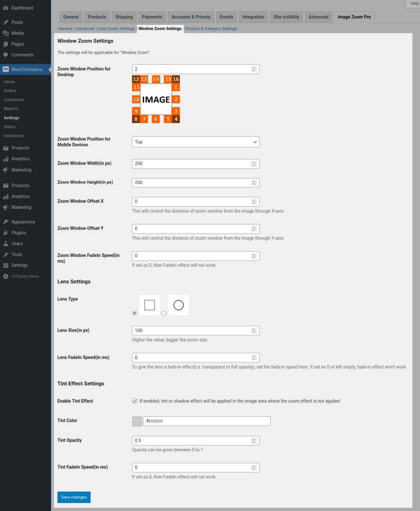Click the first Marketing megaphone icon
420x511 pixels.
pos(6,170)
